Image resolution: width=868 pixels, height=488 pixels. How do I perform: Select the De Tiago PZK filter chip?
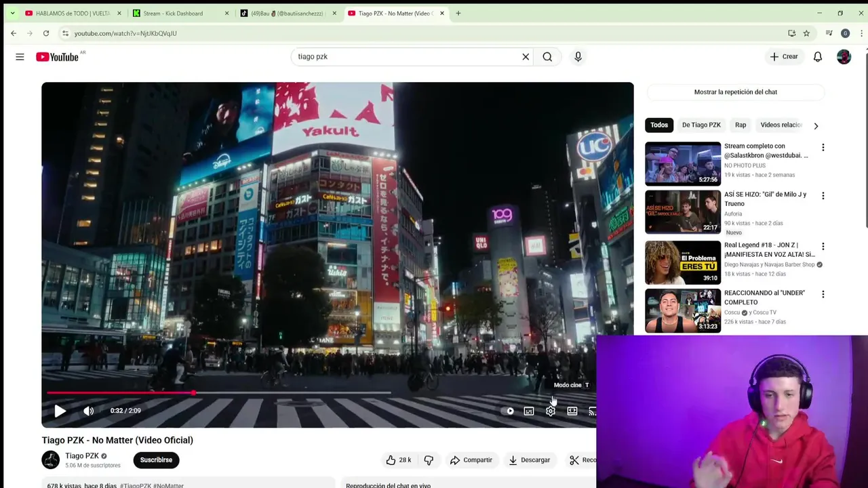(701, 125)
